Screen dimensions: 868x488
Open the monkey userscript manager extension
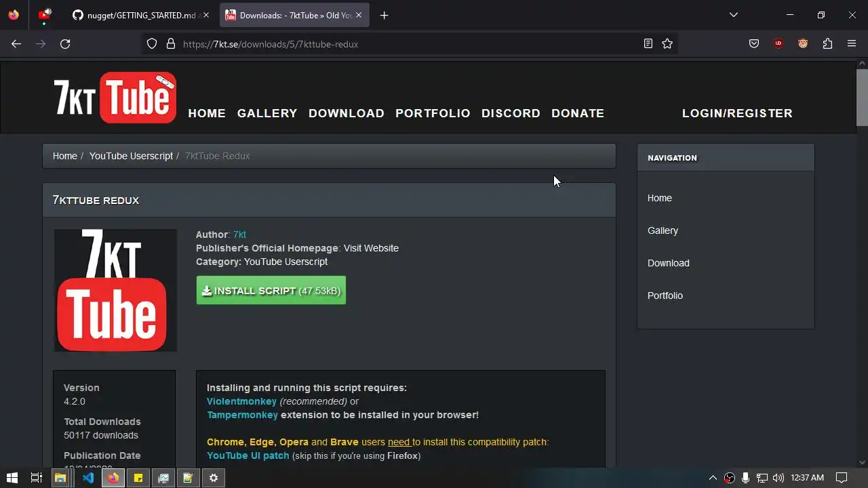click(x=803, y=43)
